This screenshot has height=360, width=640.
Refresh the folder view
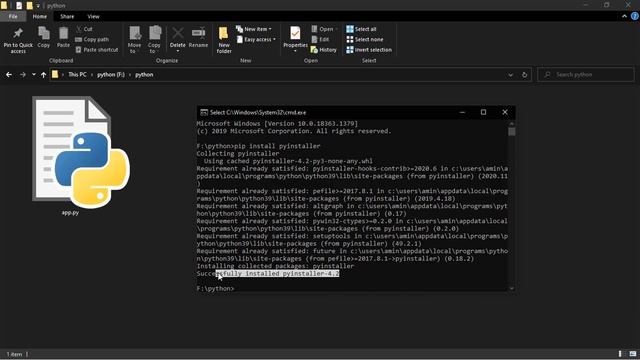coord(524,75)
